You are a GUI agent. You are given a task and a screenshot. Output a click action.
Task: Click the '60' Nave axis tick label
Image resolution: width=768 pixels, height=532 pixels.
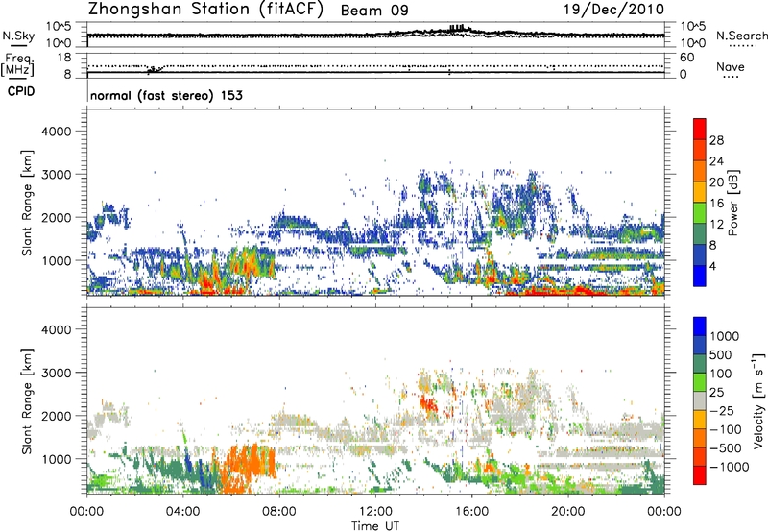[x=686, y=58]
